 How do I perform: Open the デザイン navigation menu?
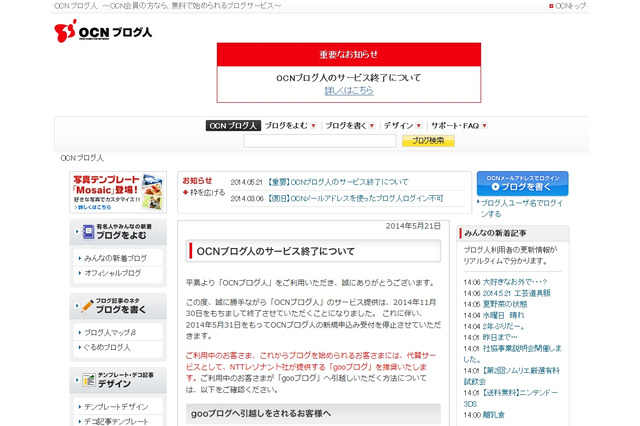(398, 126)
